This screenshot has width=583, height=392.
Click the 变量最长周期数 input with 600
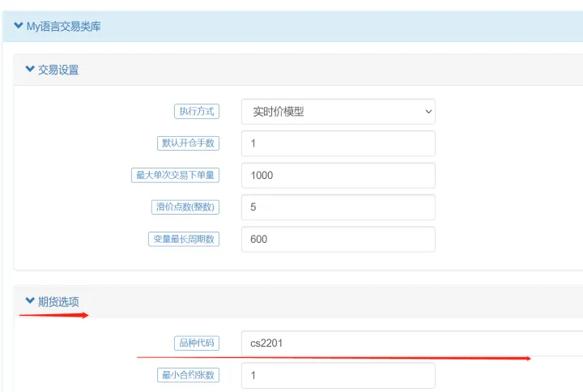(x=338, y=239)
